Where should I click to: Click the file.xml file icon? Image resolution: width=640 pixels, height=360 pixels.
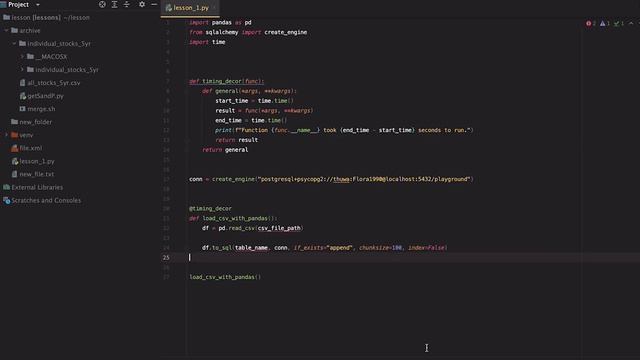[15, 148]
